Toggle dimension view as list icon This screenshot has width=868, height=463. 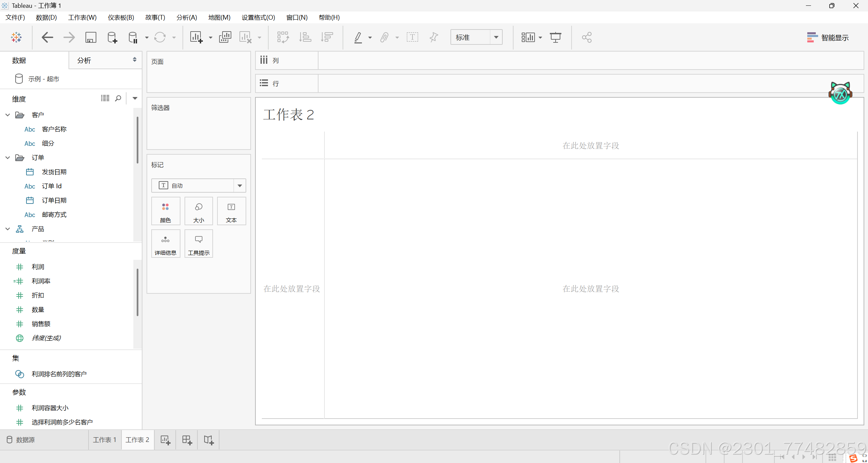[105, 98]
